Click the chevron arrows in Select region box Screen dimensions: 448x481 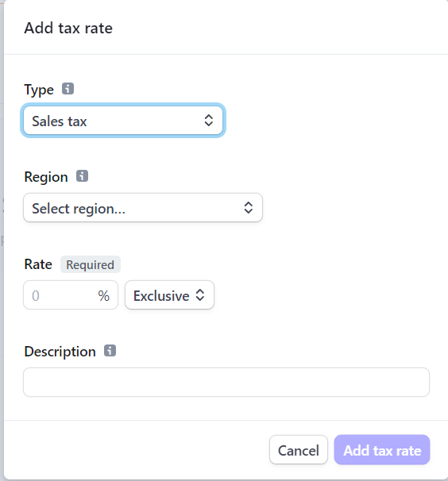[249, 208]
